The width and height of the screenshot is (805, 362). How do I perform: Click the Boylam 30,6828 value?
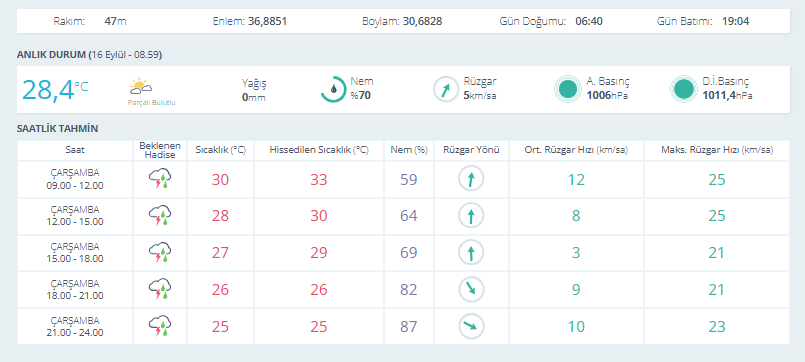pos(423,22)
